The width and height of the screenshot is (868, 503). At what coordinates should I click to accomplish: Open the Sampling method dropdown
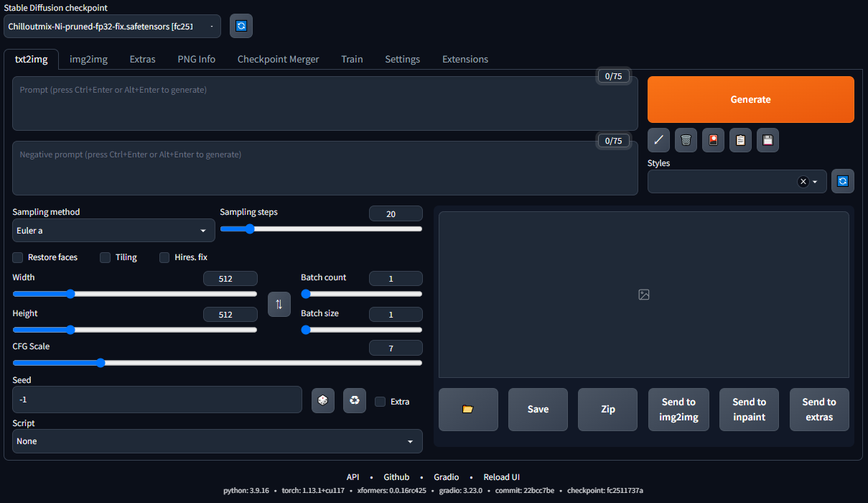113,230
